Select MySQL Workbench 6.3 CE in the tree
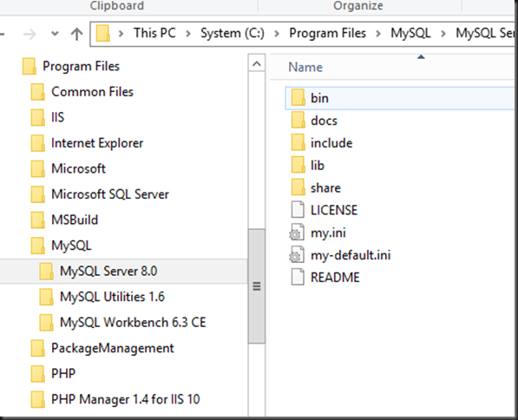 click(133, 322)
